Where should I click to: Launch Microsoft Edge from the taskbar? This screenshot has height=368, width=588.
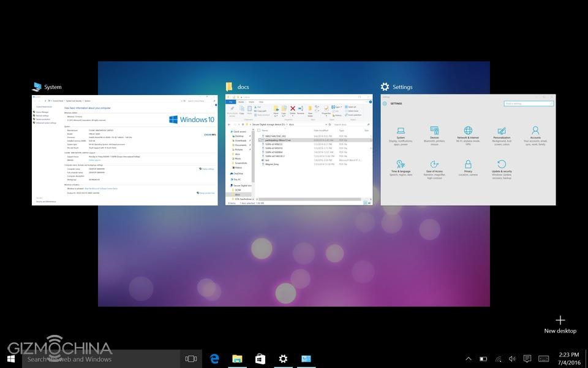(x=215, y=358)
